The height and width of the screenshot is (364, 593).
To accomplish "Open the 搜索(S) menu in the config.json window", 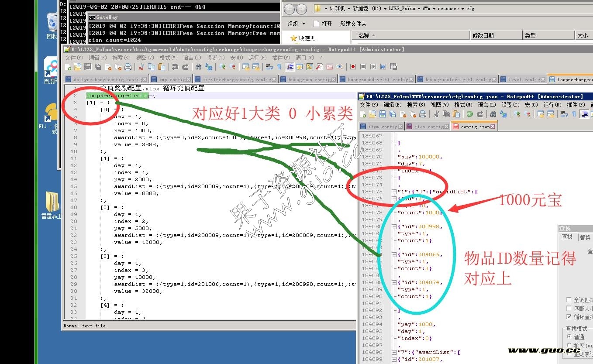I will tap(418, 105).
